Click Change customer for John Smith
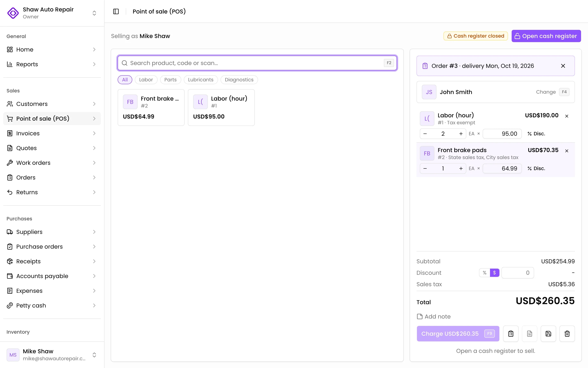The height and width of the screenshot is (368, 588). tap(546, 92)
